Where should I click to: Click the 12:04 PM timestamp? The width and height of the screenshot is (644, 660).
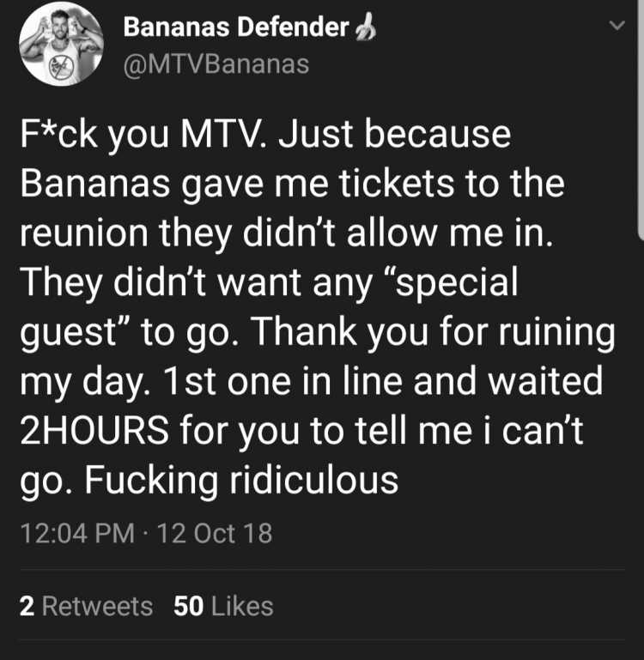click(x=77, y=533)
